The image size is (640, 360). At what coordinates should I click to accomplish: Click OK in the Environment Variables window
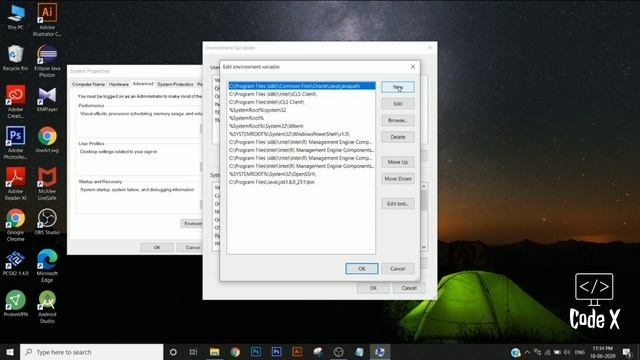coord(373,288)
